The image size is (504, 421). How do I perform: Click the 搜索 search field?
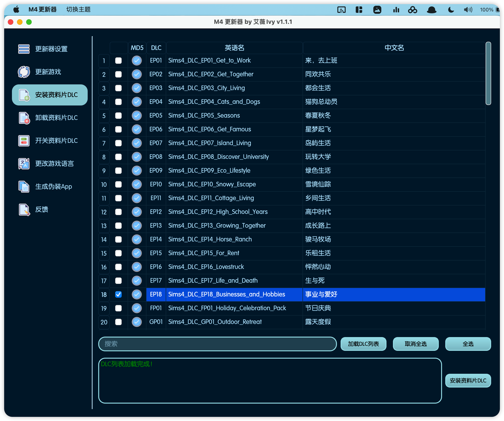[217, 344]
